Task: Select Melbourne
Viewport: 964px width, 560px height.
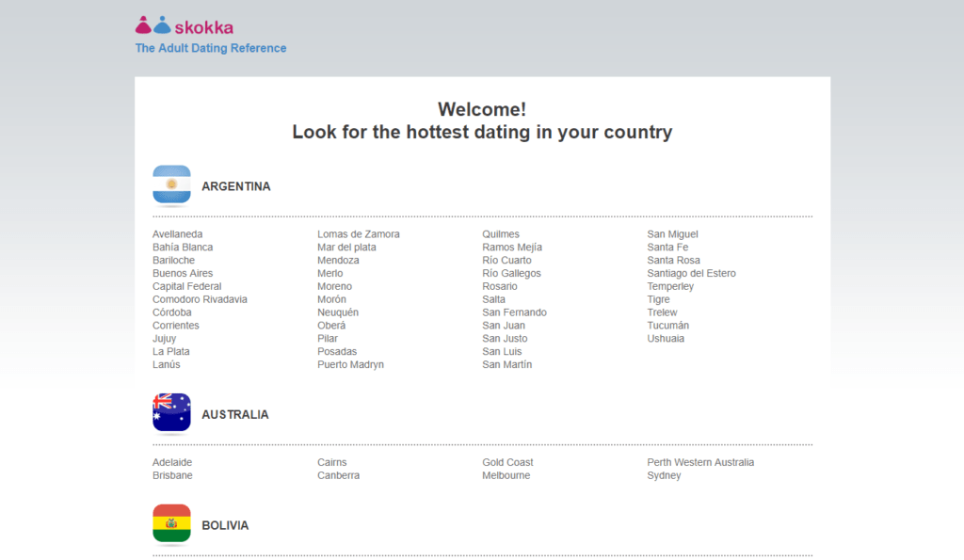Action: [506, 475]
